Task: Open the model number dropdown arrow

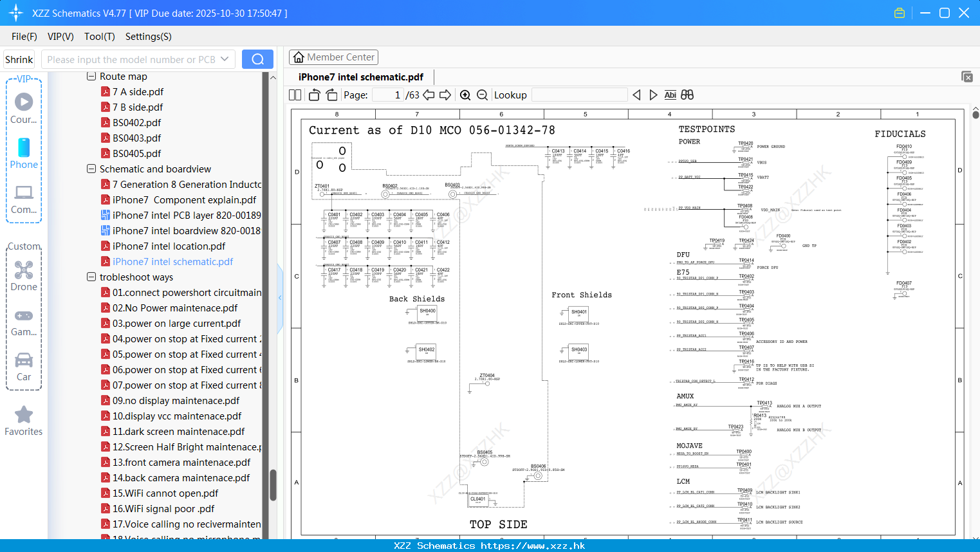Action: click(225, 59)
